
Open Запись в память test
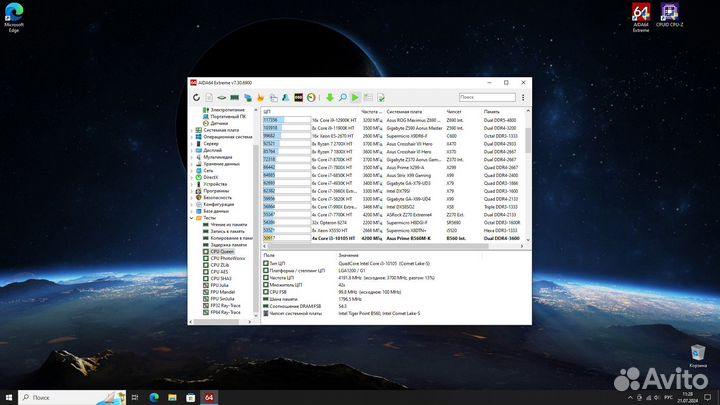pos(227,231)
